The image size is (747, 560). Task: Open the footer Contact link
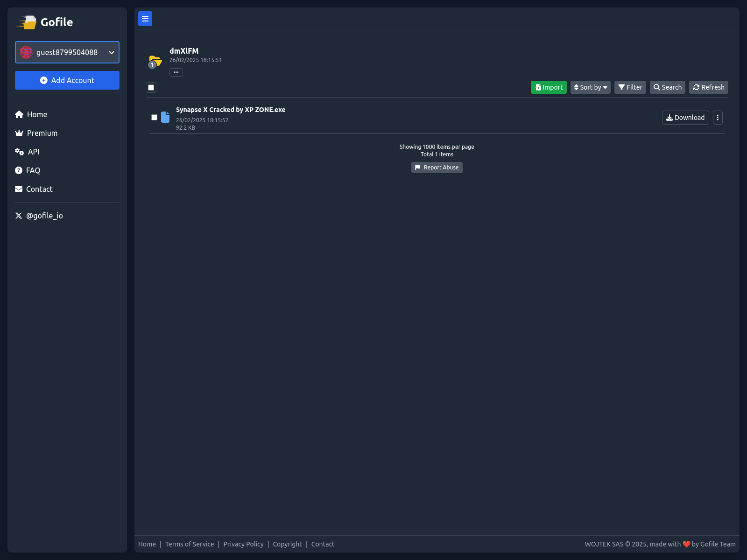click(323, 544)
